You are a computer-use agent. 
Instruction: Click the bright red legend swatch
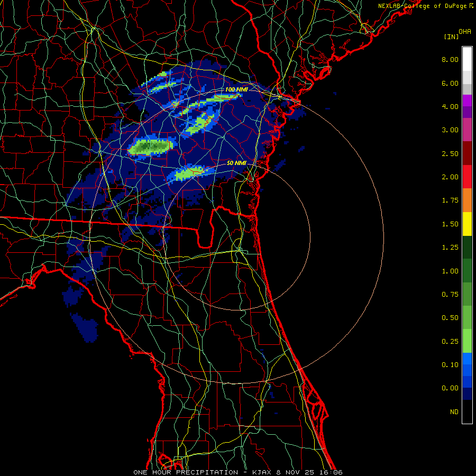[467, 177]
